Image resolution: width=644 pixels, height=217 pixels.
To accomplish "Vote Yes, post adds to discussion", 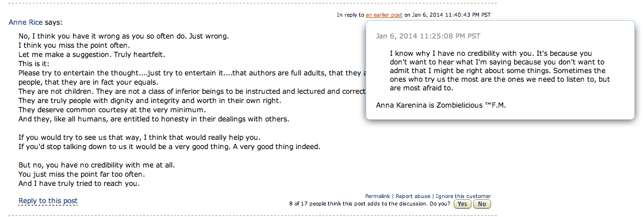I will (x=462, y=204).
